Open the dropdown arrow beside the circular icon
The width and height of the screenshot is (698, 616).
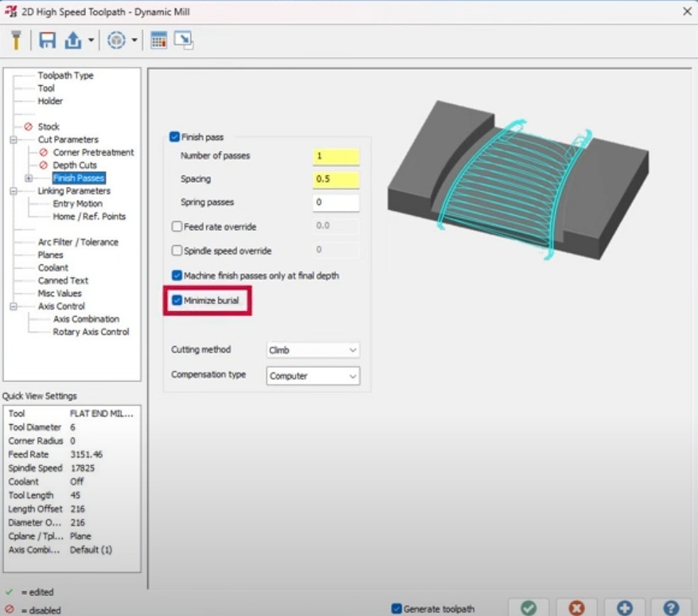coord(134,40)
